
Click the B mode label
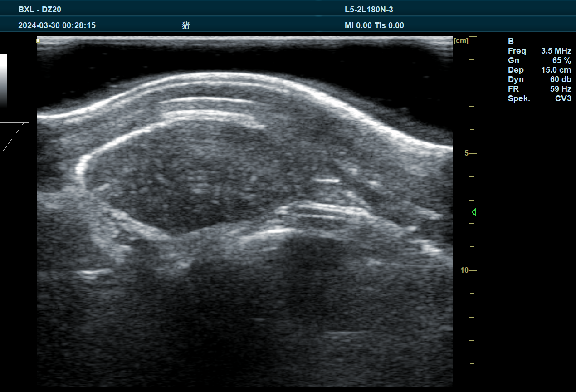point(511,41)
